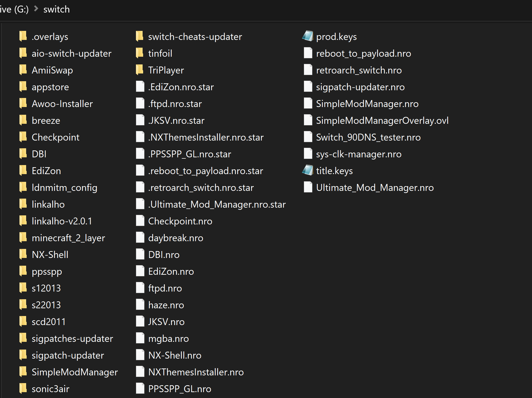Click the reboot_to_payload.nro file icon

[x=308, y=53]
